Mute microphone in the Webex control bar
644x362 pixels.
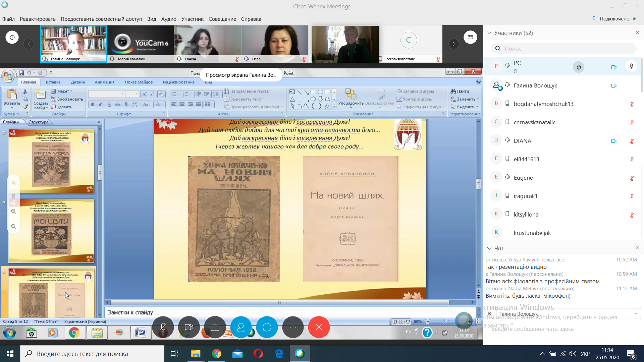163,327
